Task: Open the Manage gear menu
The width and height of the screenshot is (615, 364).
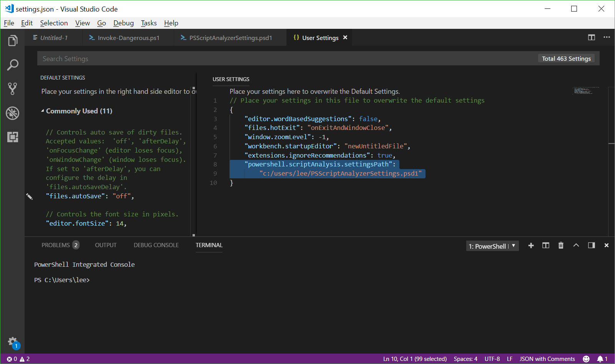Action: [13, 341]
